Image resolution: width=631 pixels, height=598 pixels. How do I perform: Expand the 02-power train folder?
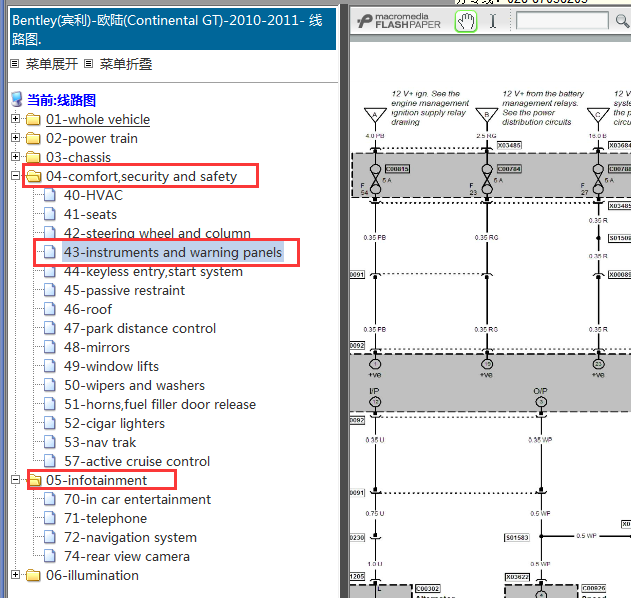pos(15,138)
